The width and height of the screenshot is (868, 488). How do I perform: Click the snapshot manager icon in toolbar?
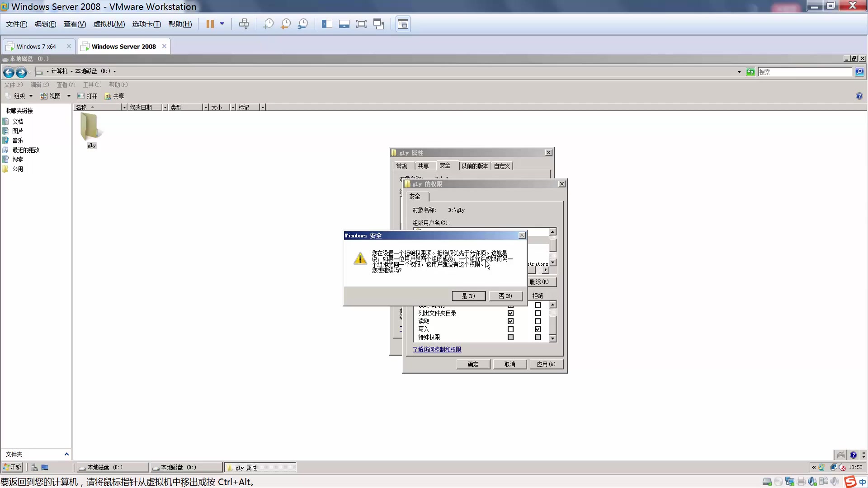(x=303, y=24)
